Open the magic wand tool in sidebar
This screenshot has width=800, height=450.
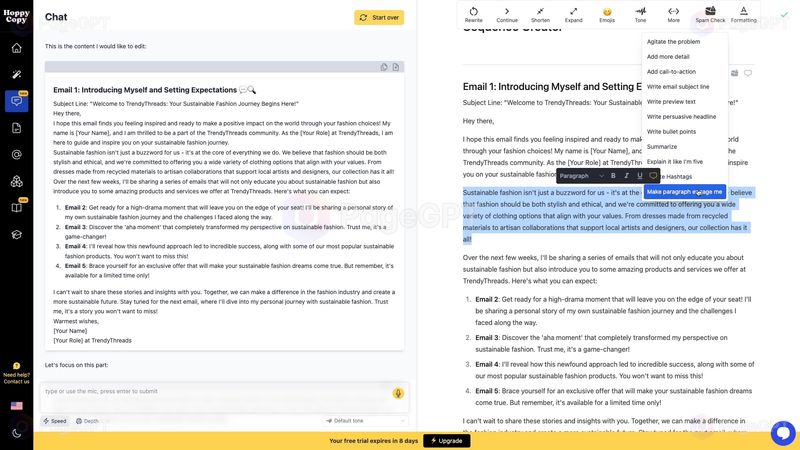click(x=16, y=74)
